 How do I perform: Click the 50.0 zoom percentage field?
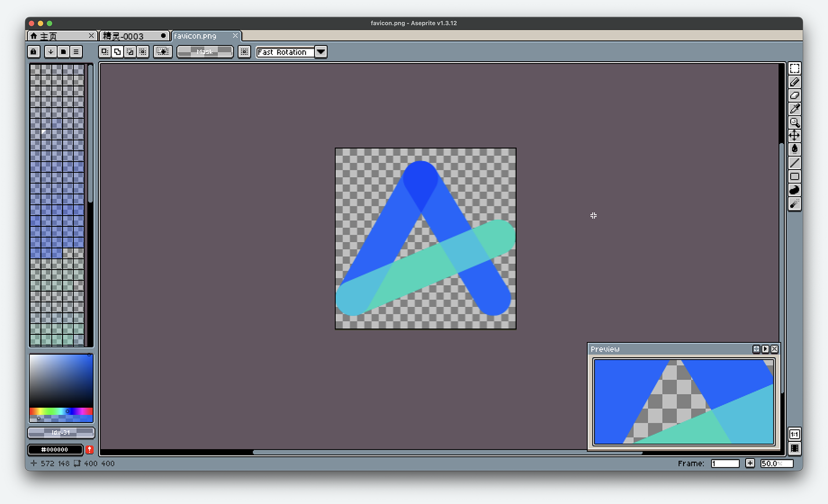776,463
